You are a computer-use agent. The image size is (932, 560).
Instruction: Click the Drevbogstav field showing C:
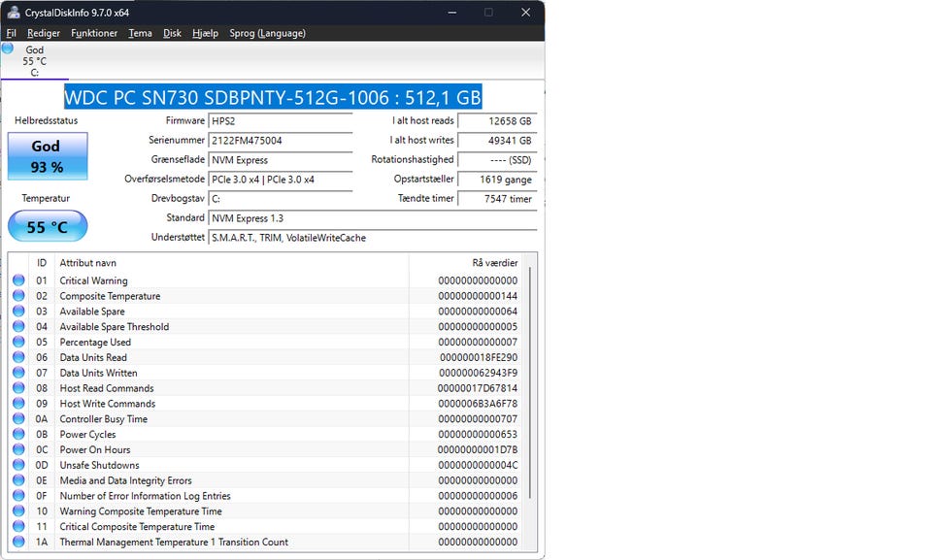pyautogui.click(x=281, y=199)
